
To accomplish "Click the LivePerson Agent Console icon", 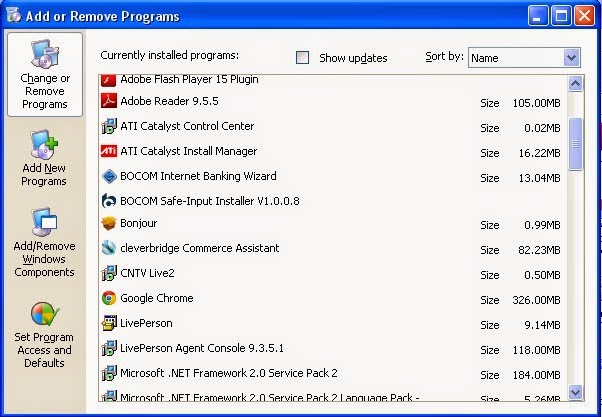I will 109,348.
